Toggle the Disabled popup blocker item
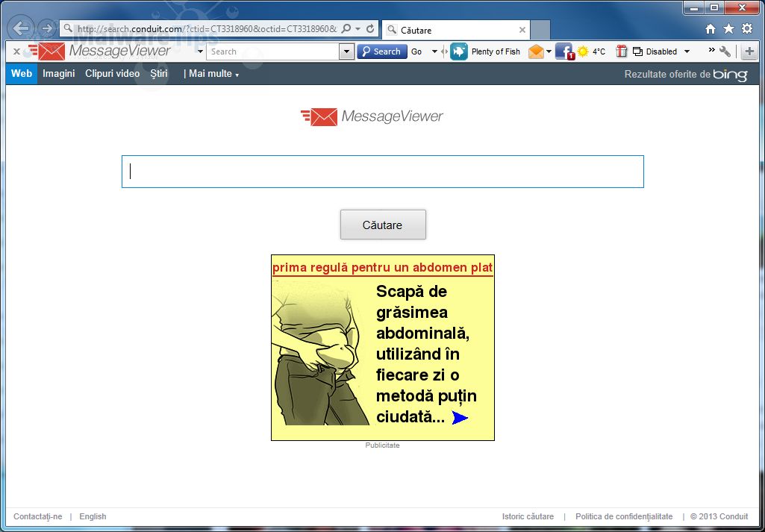Screen dimensions: 765x532 click(x=655, y=51)
